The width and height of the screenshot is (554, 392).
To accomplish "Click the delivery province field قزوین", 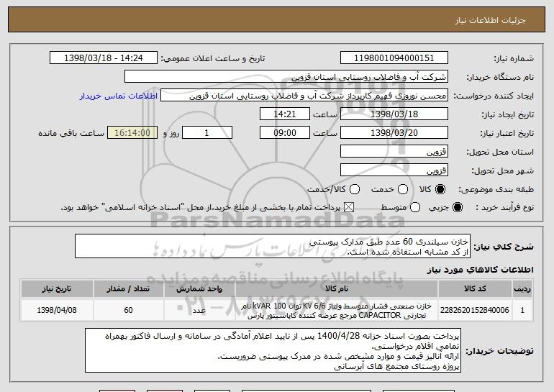I will coord(394,152).
